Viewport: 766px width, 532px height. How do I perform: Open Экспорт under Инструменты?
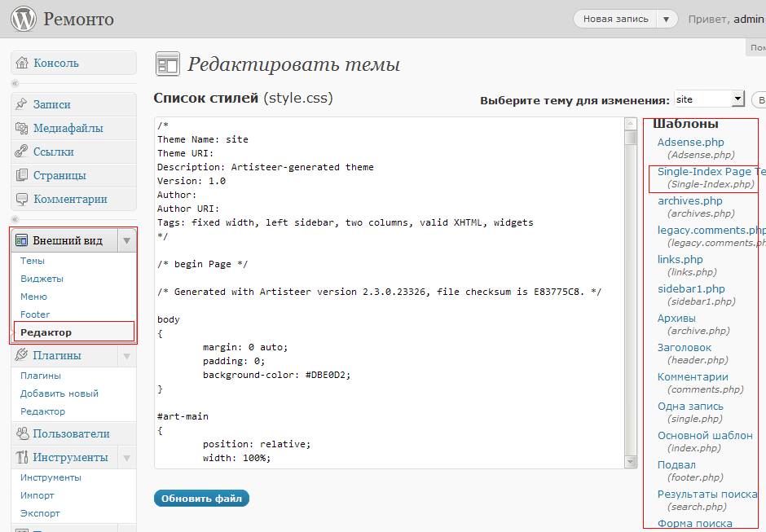(40, 513)
